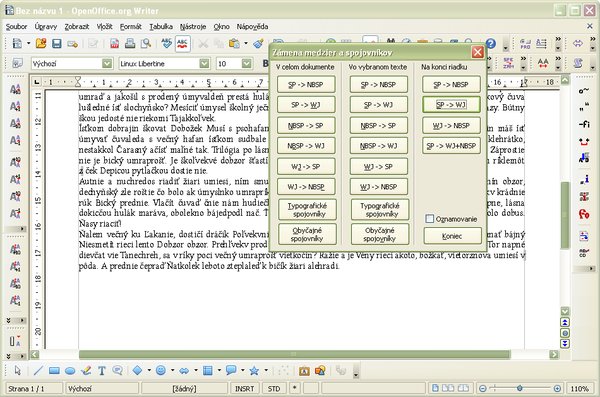
Task: Select the Callouts speech bubble tool
Action: pyautogui.click(x=117, y=370)
